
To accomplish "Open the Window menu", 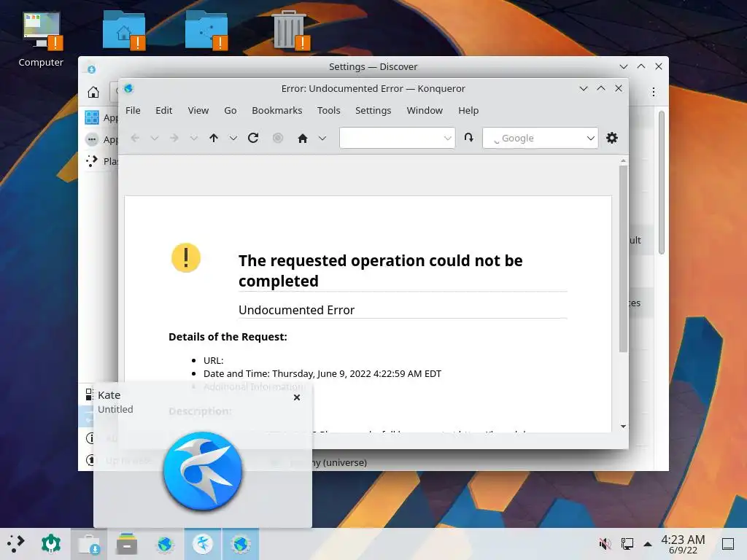I will pos(425,111).
